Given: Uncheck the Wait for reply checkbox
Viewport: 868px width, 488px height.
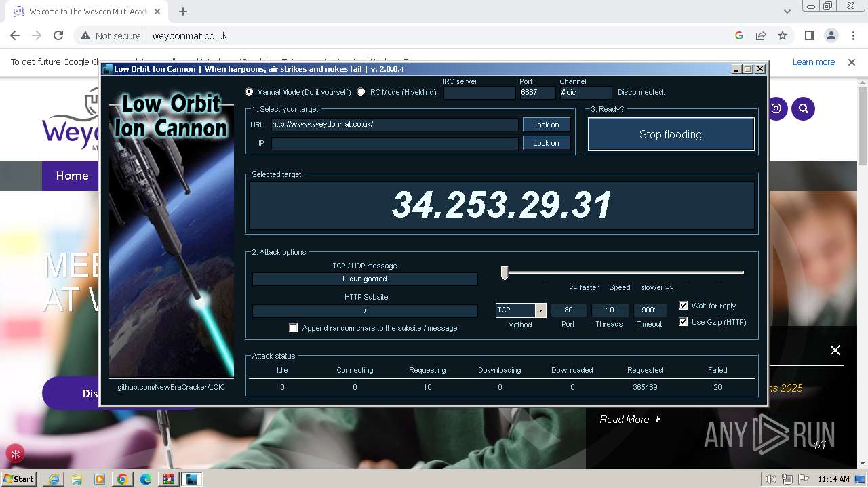Looking at the screenshot, I should point(684,306).
